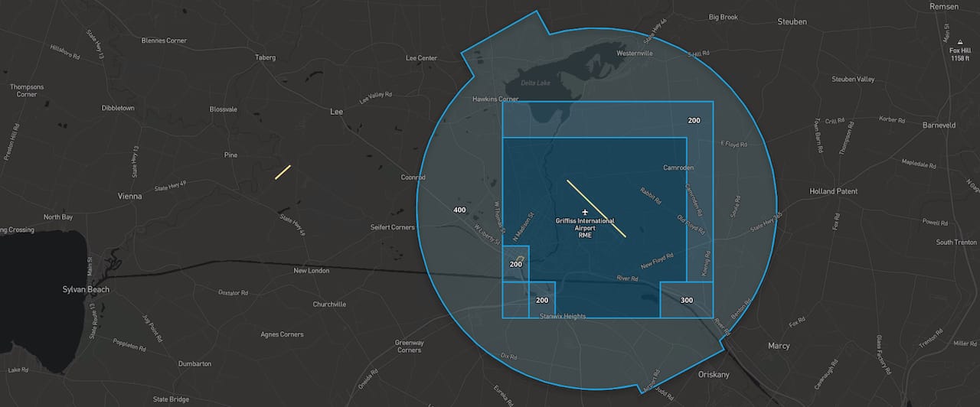The height and width of the screenshot is (407, 980).
Task: Click the Churchville label
Action: [x=329, y=304]
